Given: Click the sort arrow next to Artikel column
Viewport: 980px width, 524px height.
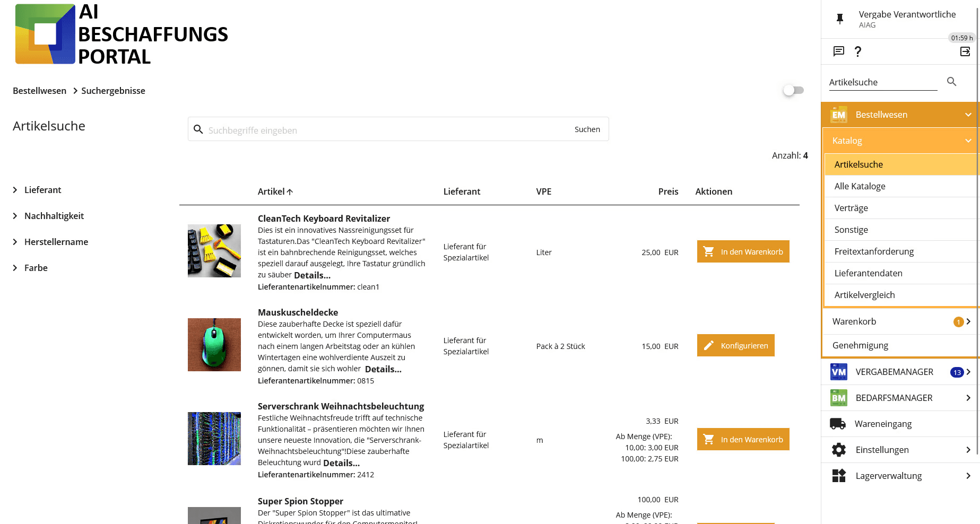Looking at the screenshot, I should point(290,192).
